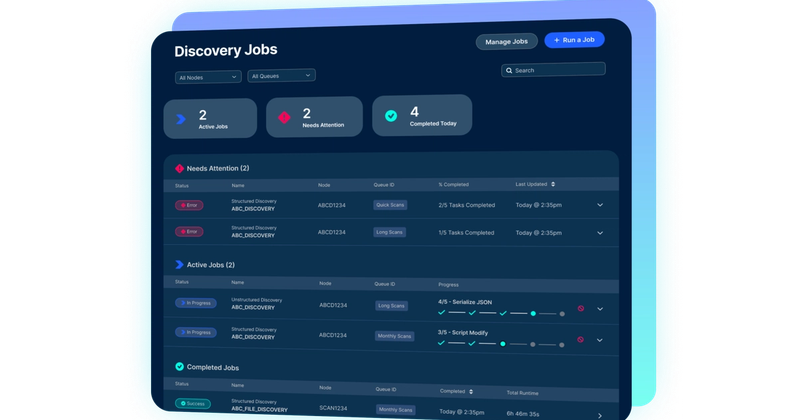Image resolution: width=800 pixels, height=420 pixels.
Task: Click the "SCAN1234" node cell
Action: (x=333, y=408)
